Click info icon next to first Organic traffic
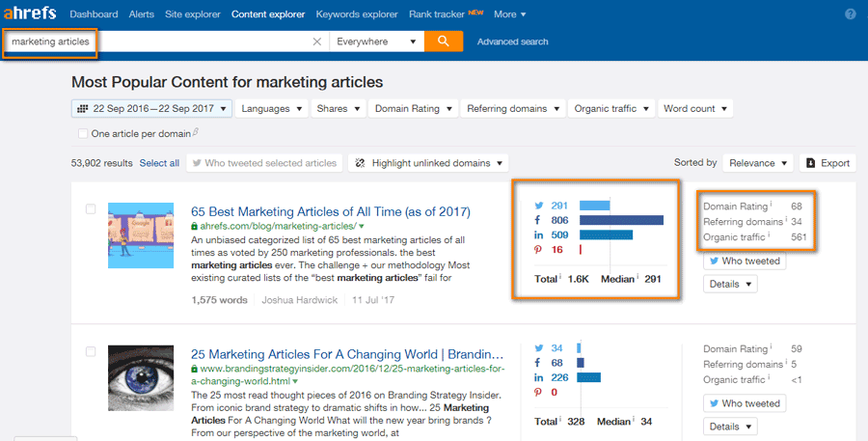This screenshot has height=441, width=868. [769, 234]
